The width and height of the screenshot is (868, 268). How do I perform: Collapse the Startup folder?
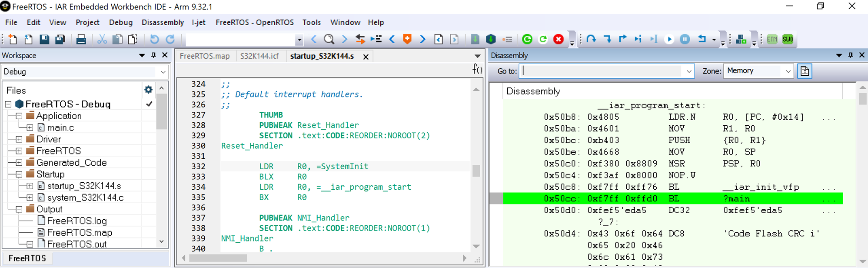coord(19,174)
